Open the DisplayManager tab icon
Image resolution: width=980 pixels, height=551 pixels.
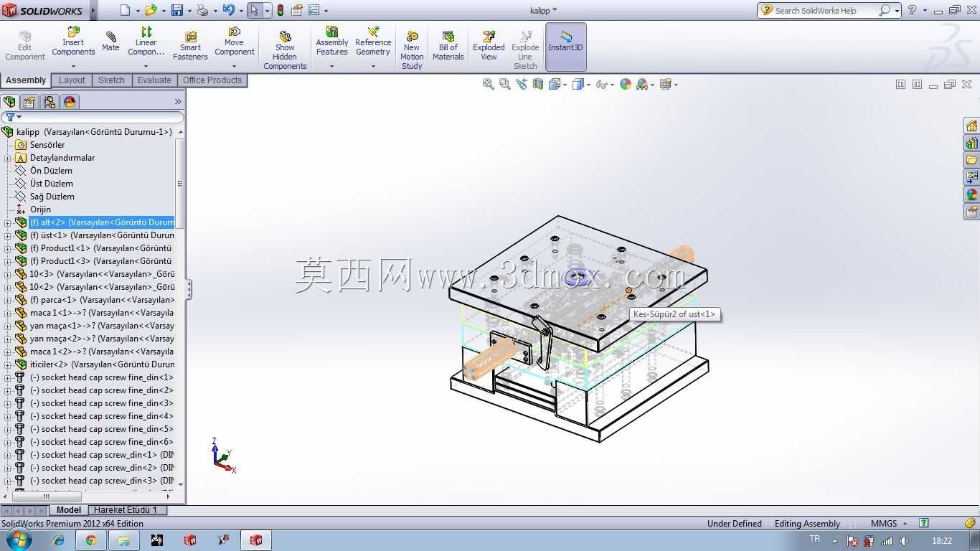70,102
